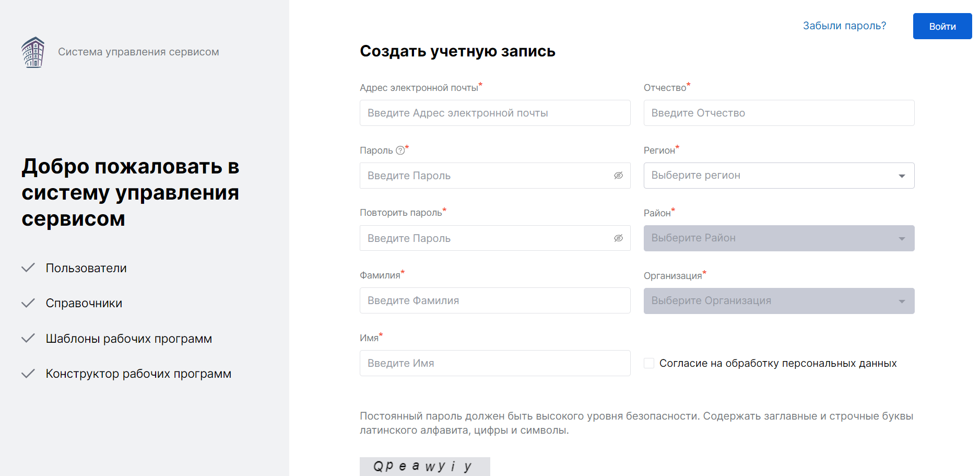Toggle password visibility in Пароль field
The image size is (980, 476).
pos(618,176)
